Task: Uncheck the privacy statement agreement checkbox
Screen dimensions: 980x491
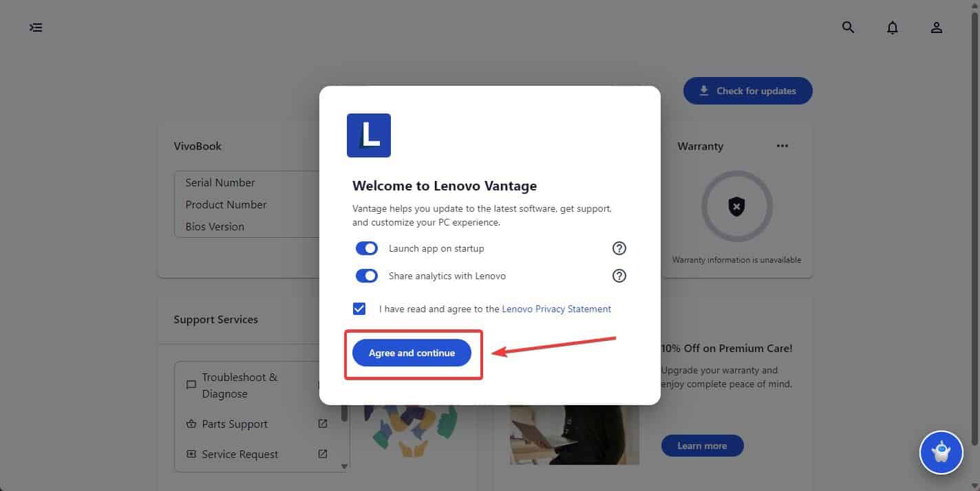Action: pyautogui.click(x=359, y=309)
